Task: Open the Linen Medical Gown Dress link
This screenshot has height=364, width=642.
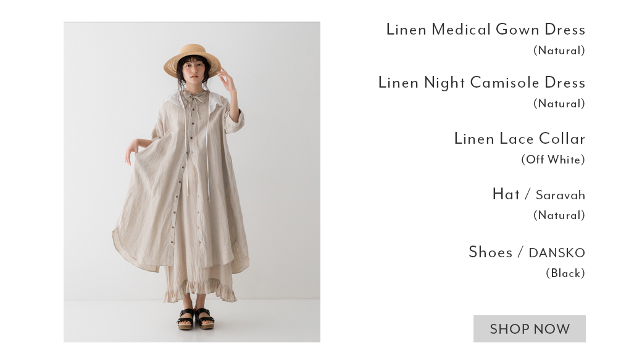Action: pos(486,30)
